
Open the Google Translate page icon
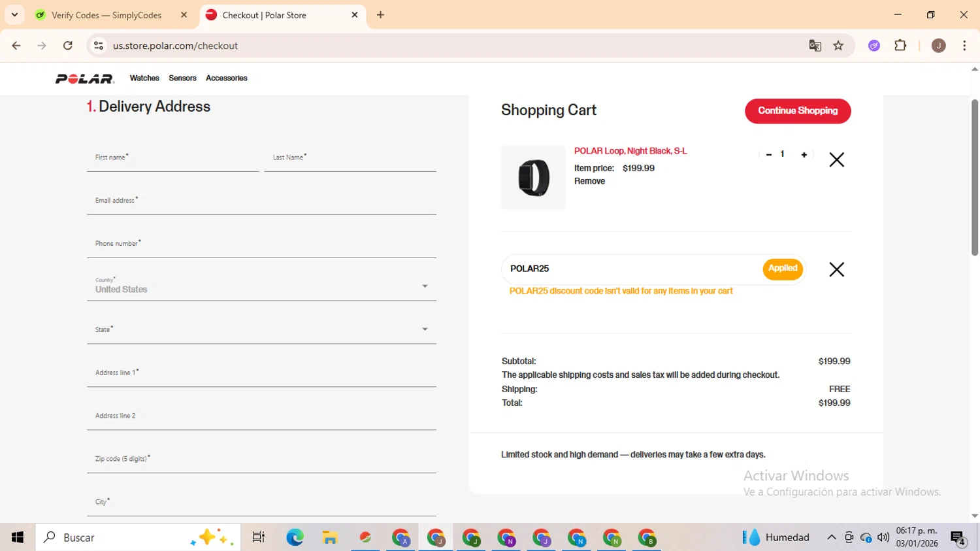pos(815,46)
